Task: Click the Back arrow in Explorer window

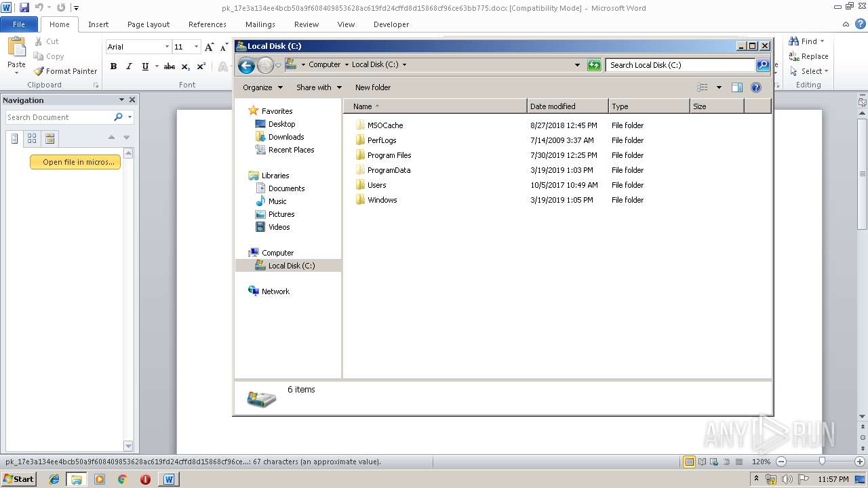Action: pos(247,65)
